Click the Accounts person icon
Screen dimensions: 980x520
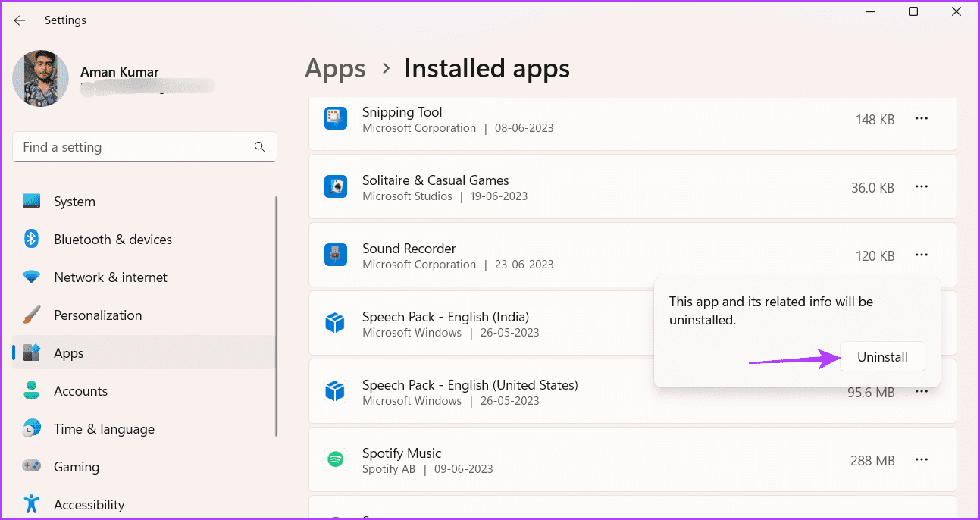31,390
